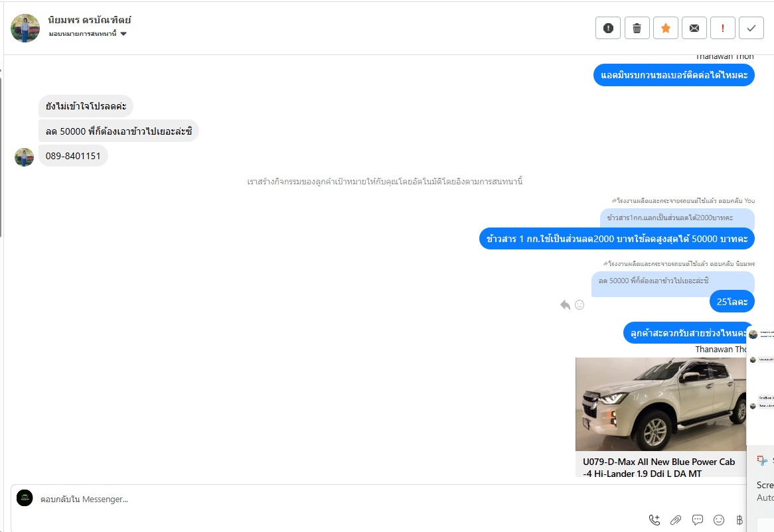Screen dimensions: 774x532
Task: Open U079-D-Max All New Blue Power Cab link
Action: pos(658,468)
